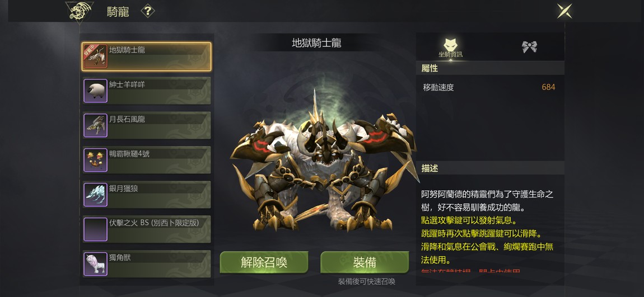Select the 獨角獸 unicorn icon
Viewport: 644px width, 297px height.
coord(95,264)
